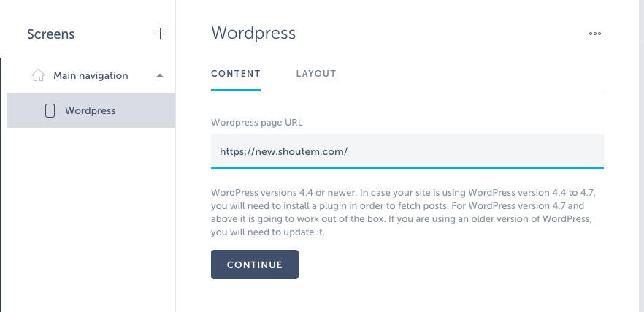Collapse the Main navigation tree arrow
The image size is (644, 312).
coord(160,75)
